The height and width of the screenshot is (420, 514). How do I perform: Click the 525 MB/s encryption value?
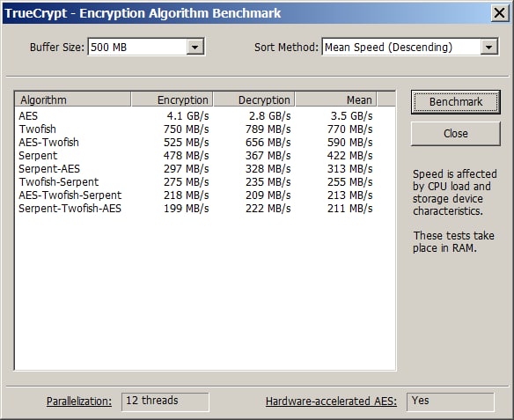187,143
